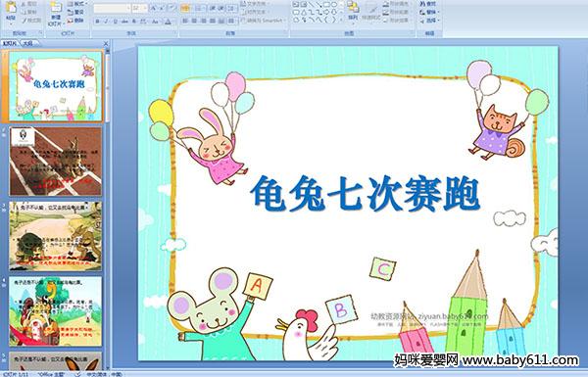Select the second slide thumbnail
588x377 pixels.
coord(56,162)
